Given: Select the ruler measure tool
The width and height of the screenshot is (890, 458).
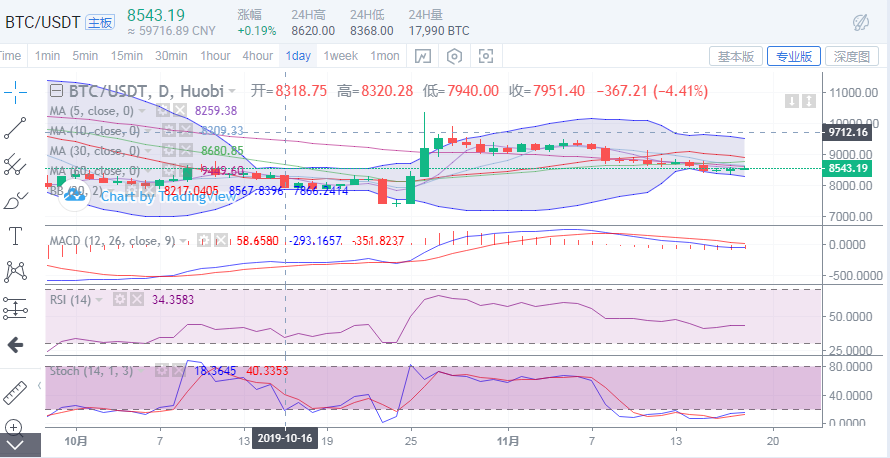Looking at the screenshot, I should pyautogui.click(x=15, y=393).
